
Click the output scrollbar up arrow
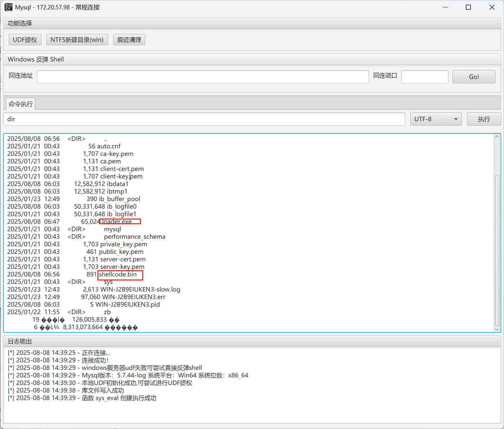pyautogui.click(x=497, y=136)
